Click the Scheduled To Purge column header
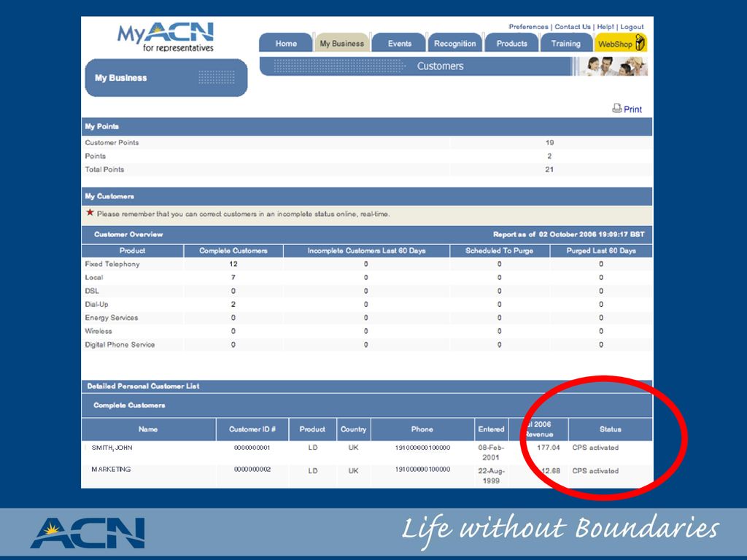 click(499, 251)
